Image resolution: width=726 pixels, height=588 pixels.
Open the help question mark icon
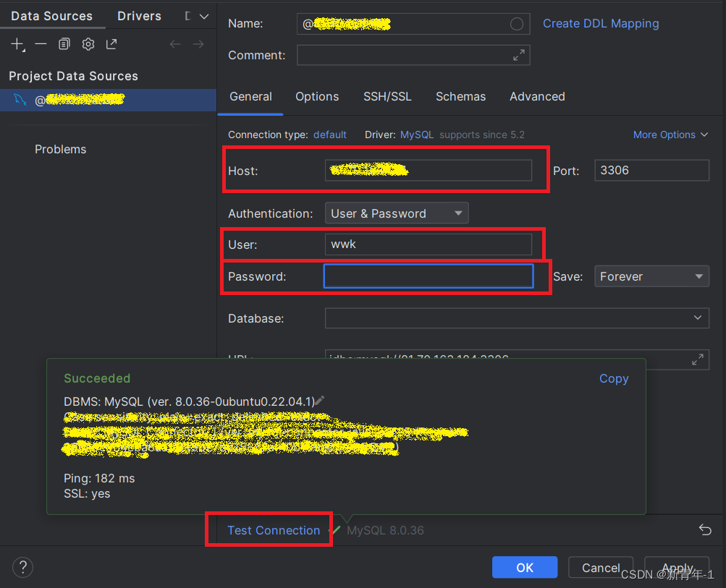23,567
